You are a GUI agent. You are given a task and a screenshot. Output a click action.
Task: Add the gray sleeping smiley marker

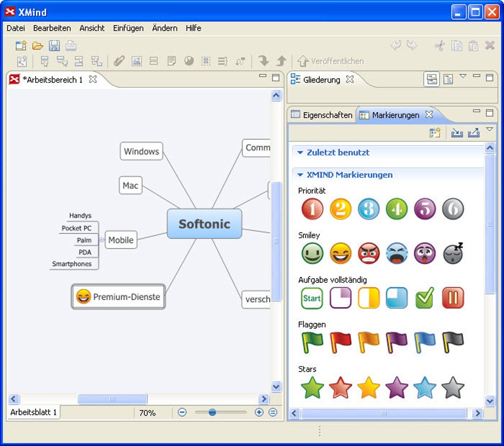[x=453, y=253]
